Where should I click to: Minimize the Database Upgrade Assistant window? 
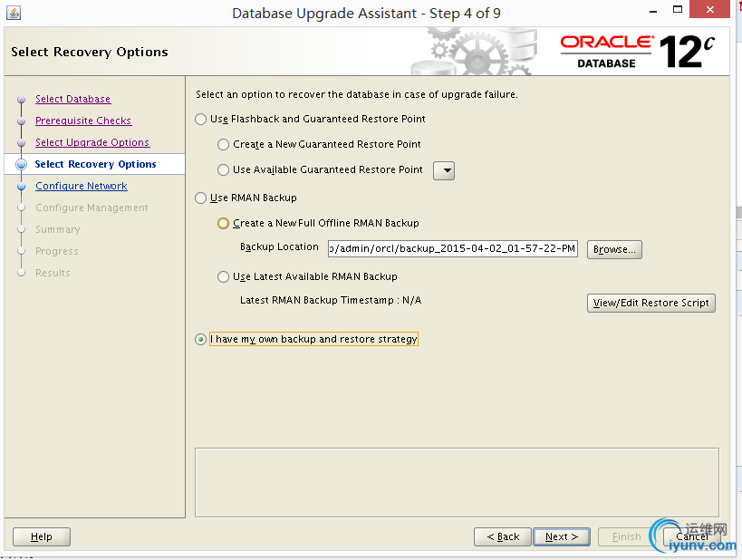[653, 12]
